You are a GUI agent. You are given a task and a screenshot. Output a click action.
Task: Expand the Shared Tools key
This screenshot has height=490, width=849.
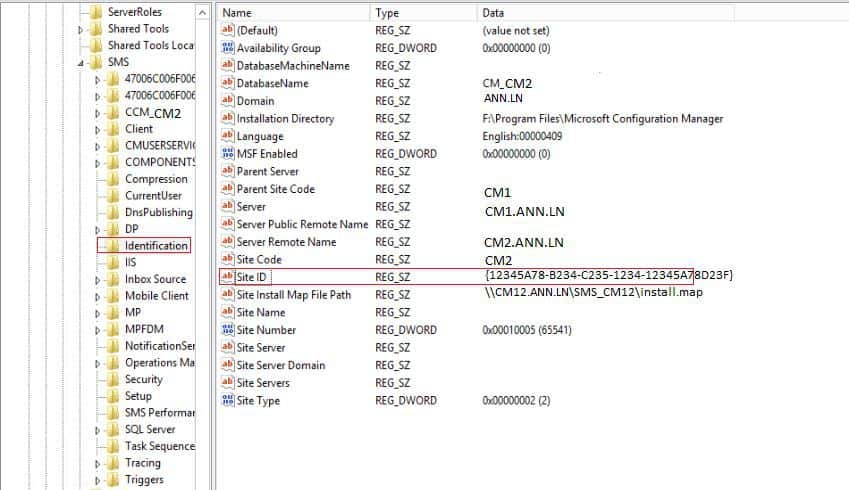[81, 30]
